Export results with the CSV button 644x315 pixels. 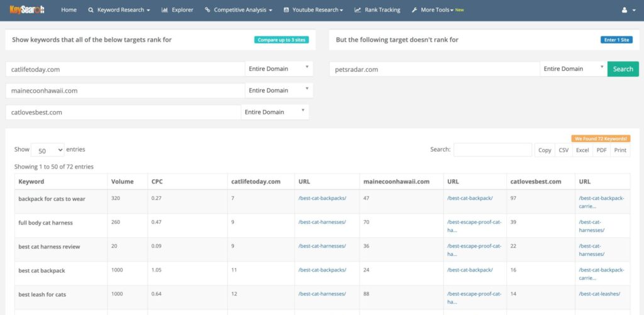click(x=563, y=150)
